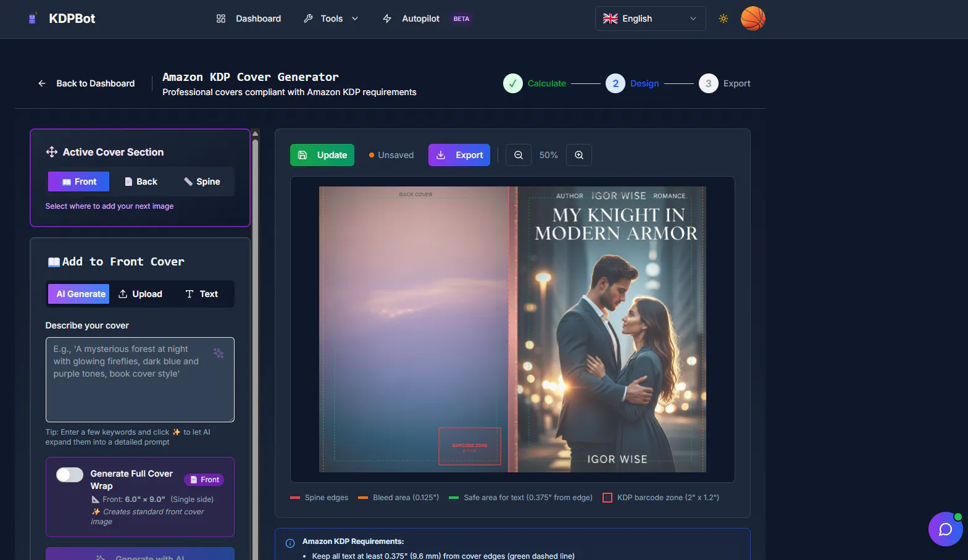Zoom out the cover preview
This screenshot has height=560, width=968.
[x=519, y=155]
